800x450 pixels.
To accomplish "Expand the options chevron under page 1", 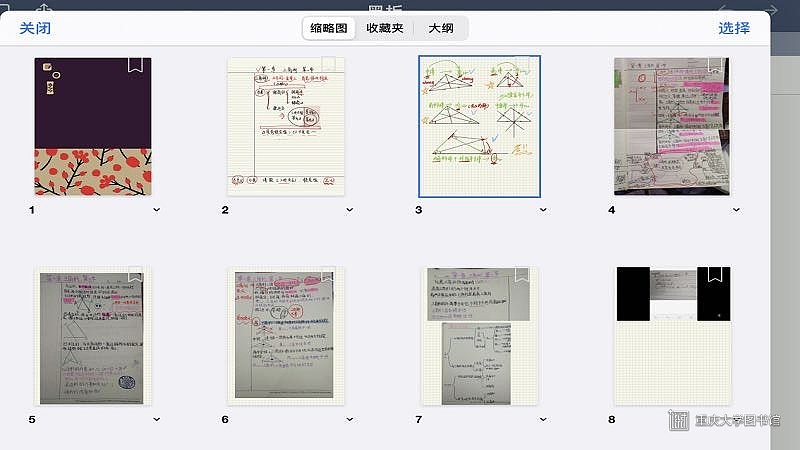I will click(156, 210).
